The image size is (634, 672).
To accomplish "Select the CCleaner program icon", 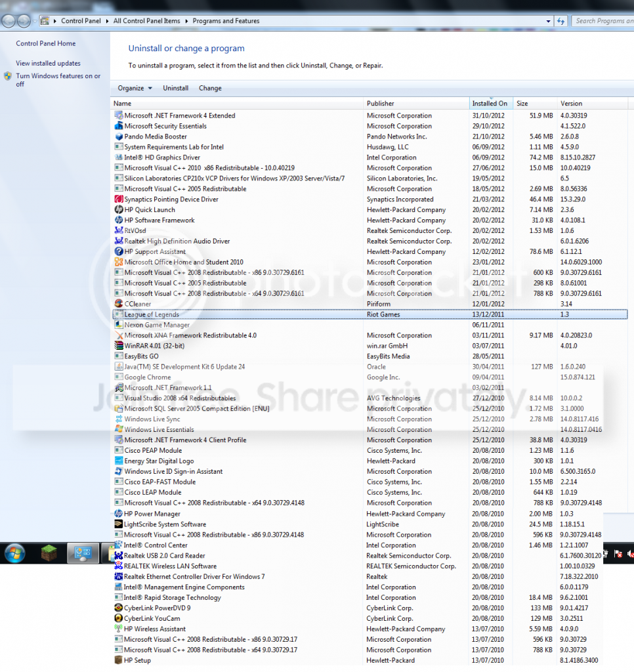I will click(119, 304).
